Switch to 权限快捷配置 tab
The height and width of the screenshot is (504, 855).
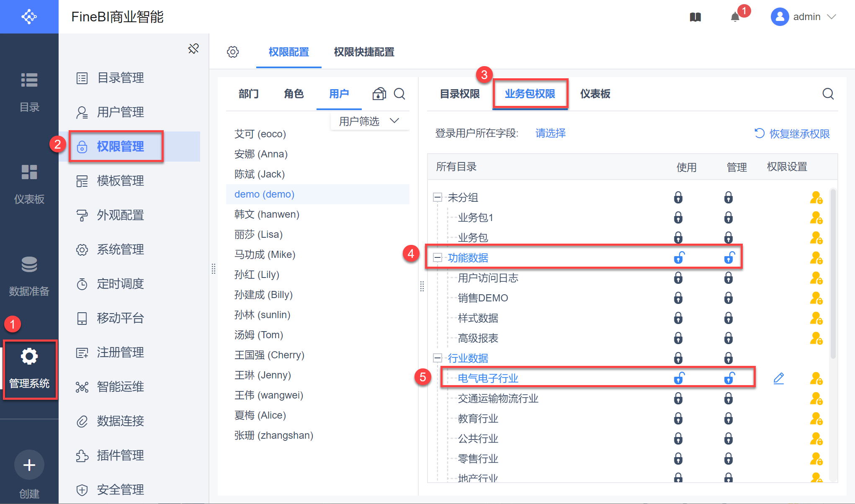364,52
